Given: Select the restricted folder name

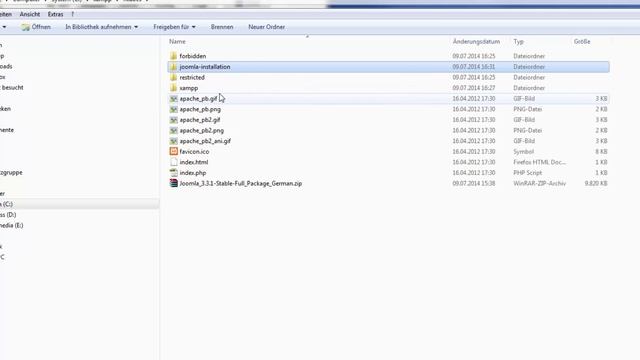Looking at the screenshot, I should click(x=192, y=77).
